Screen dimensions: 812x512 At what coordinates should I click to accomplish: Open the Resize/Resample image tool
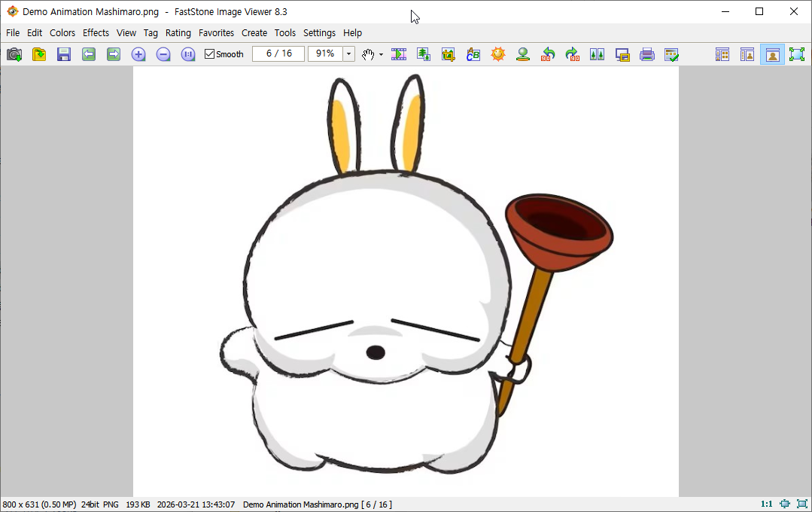tap(424, 54)
